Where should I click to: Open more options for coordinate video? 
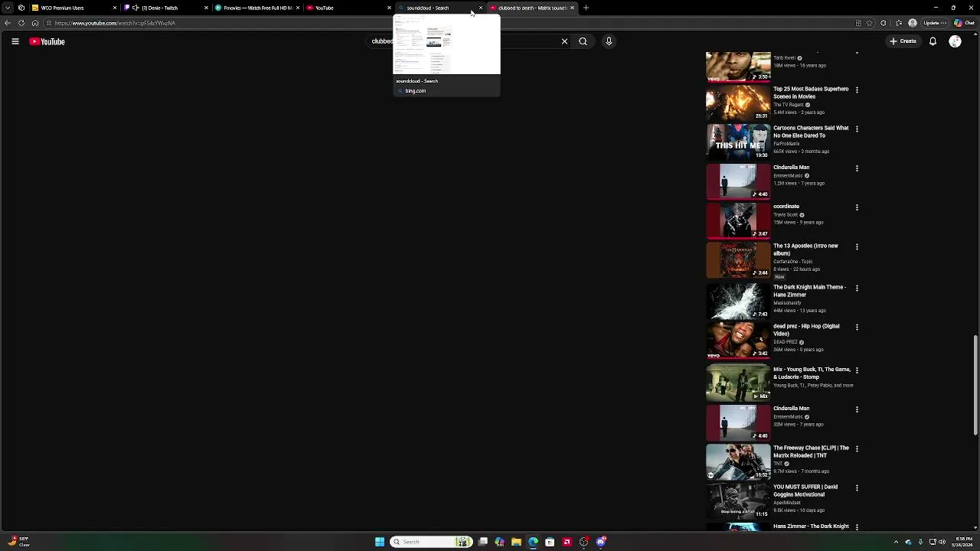click(x=857, y=207)
